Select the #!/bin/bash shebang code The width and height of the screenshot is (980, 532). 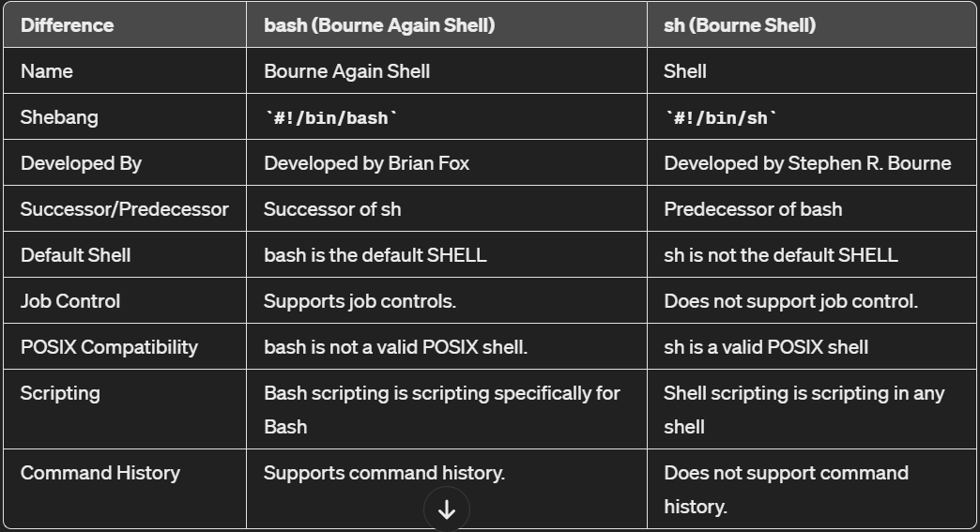(332, 118)
